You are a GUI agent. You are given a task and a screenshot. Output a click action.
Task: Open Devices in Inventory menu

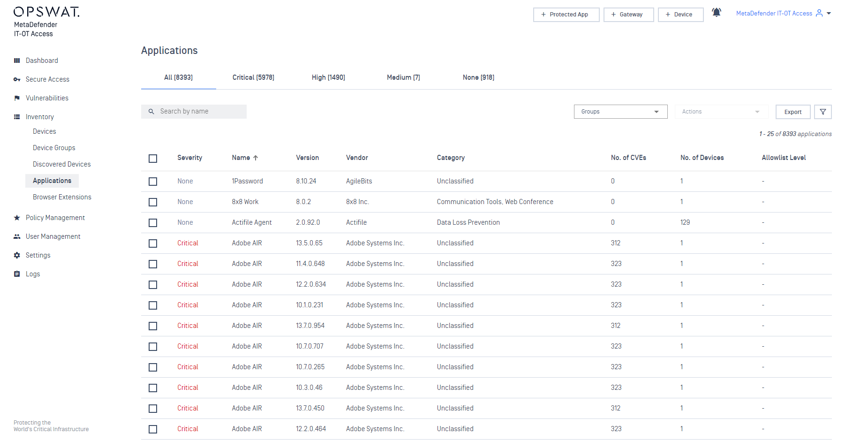(45, 131)
